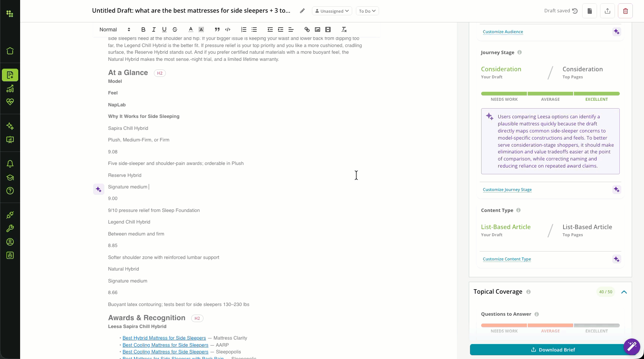Edit the draft title with pencil icon
The height and width of the screenshot is (359, 644).
coord(302,11)
